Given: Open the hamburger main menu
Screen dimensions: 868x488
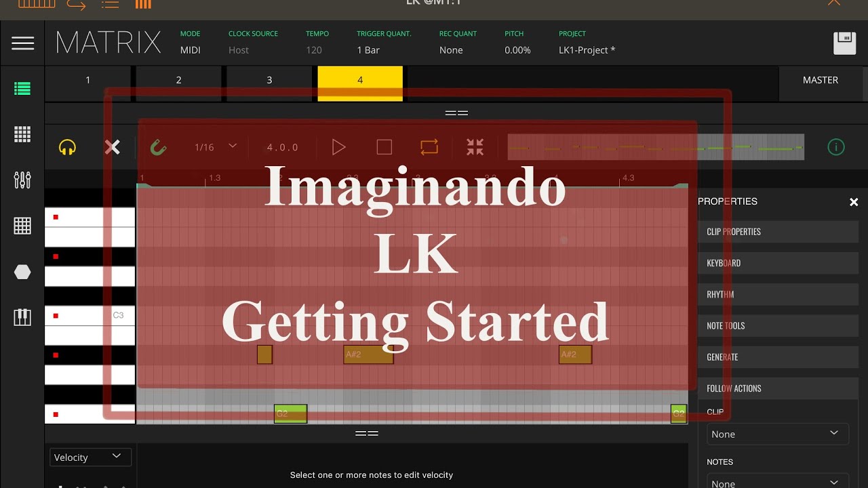Looking at the screenshot, I should pos(22,43).
